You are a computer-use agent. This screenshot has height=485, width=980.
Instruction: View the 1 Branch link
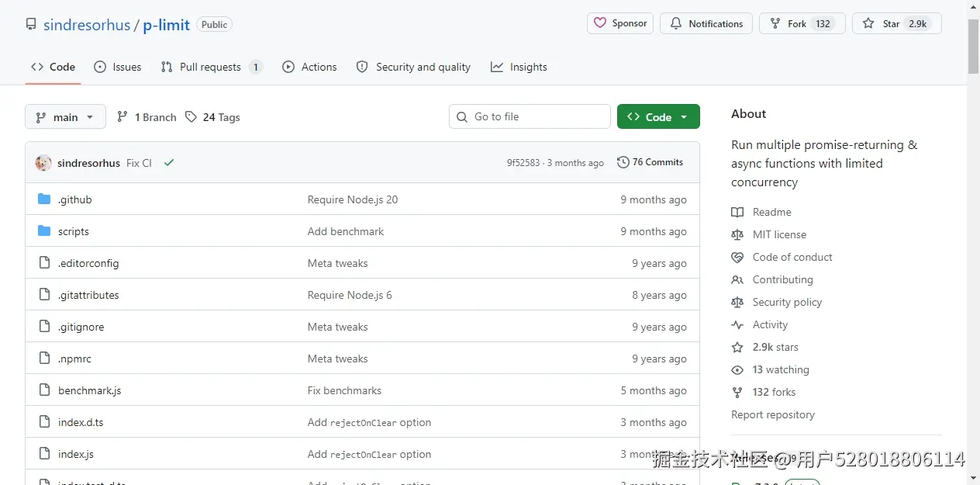(147, 117)
